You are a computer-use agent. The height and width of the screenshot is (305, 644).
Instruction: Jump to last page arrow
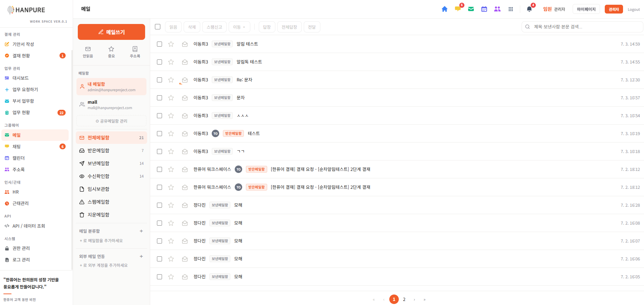point(424,299)
